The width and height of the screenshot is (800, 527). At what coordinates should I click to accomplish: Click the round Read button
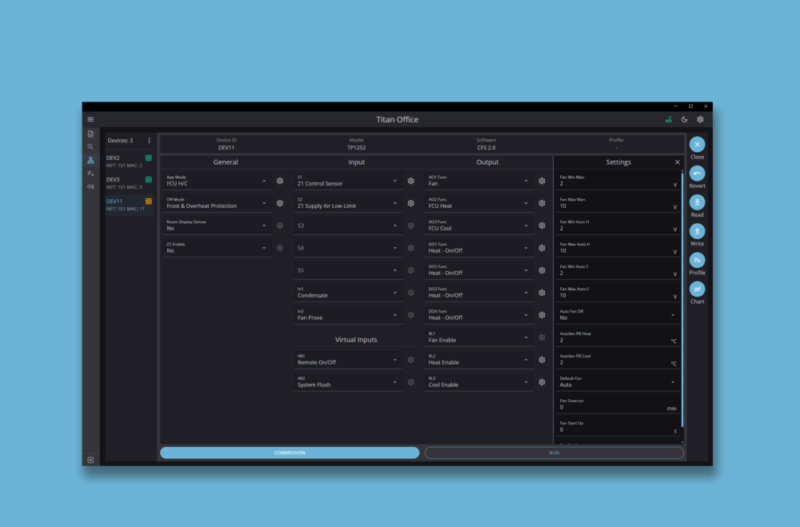(697, 203)
